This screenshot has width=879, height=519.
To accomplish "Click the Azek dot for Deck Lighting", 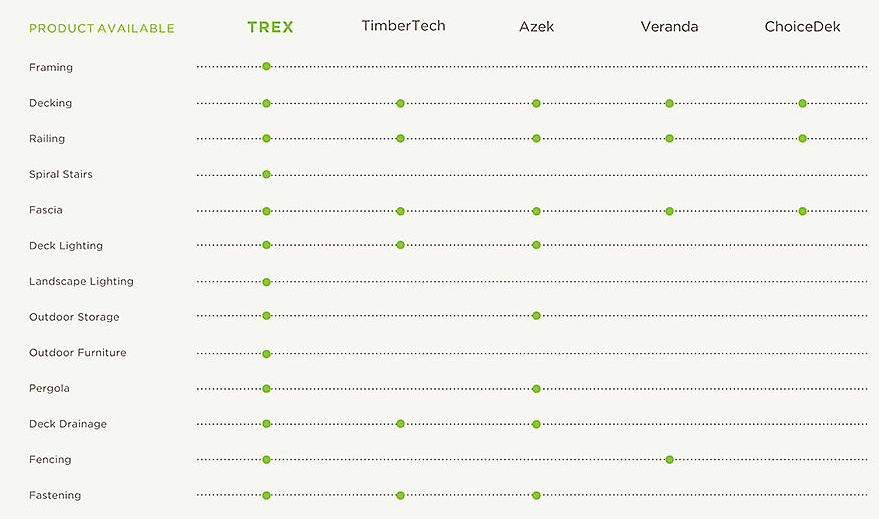I will [x=536, y=245].
